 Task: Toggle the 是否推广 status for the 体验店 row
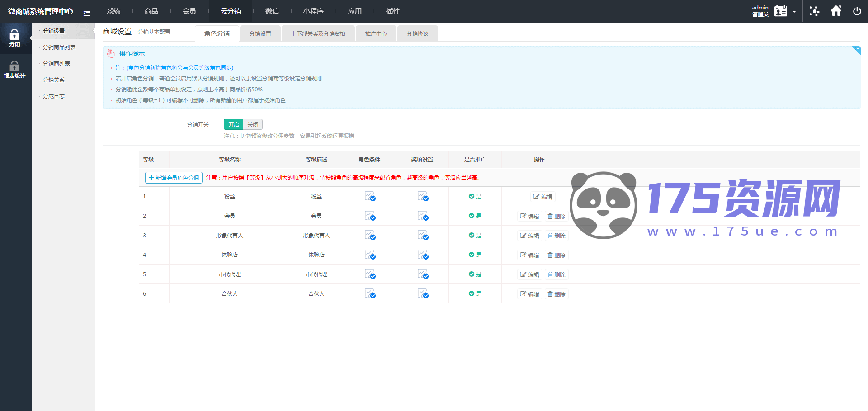pos(475,255)
